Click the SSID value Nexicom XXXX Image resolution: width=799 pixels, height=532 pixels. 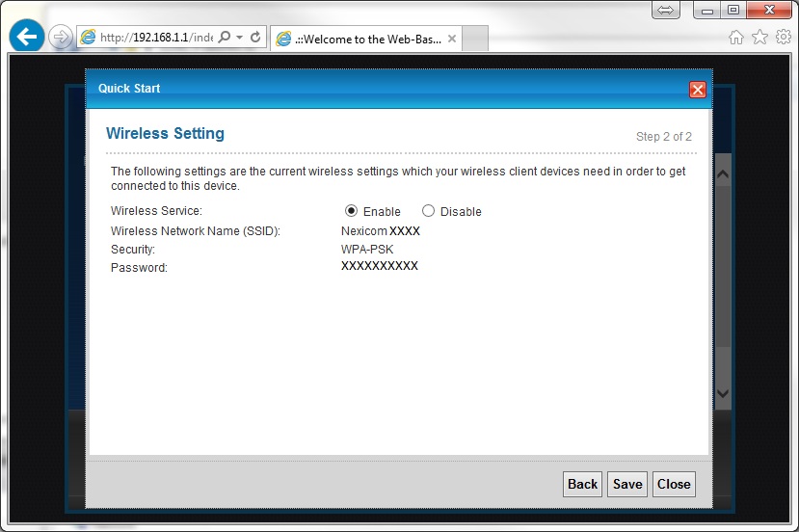click(380, 231)
